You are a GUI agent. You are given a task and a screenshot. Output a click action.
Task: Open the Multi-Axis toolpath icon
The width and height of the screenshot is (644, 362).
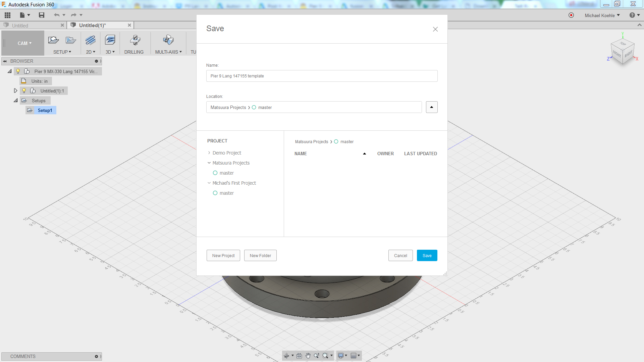pyautogui.click(x=168, y=40)
